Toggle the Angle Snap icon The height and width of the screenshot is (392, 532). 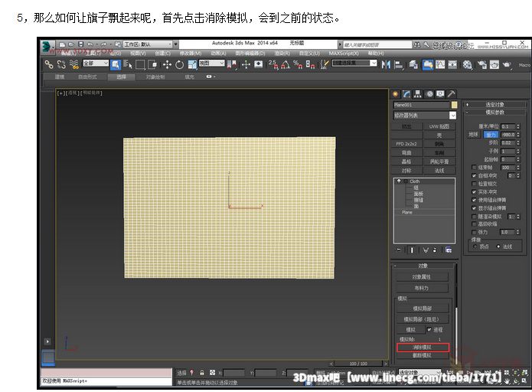pyautogui.click(x=286, y=64)
